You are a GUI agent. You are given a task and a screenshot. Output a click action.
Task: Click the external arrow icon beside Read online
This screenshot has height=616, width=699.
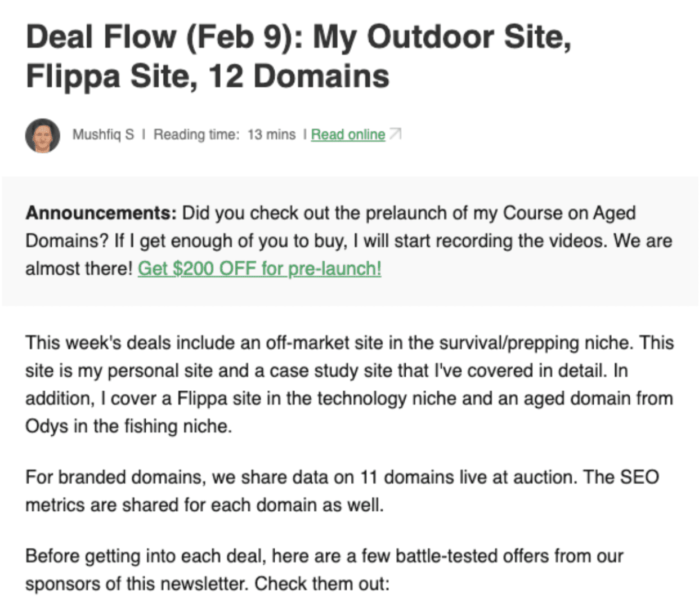tap(396, 134)
